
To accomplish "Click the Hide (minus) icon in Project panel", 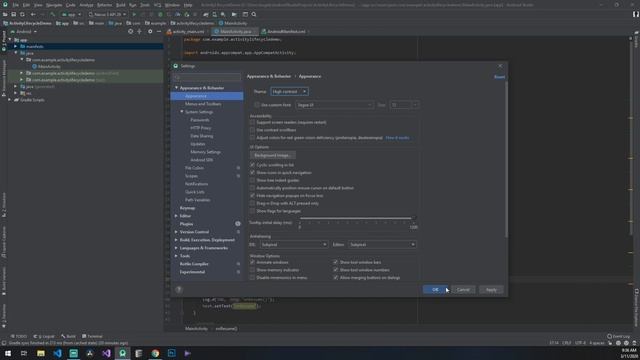I will pos(159,31).
